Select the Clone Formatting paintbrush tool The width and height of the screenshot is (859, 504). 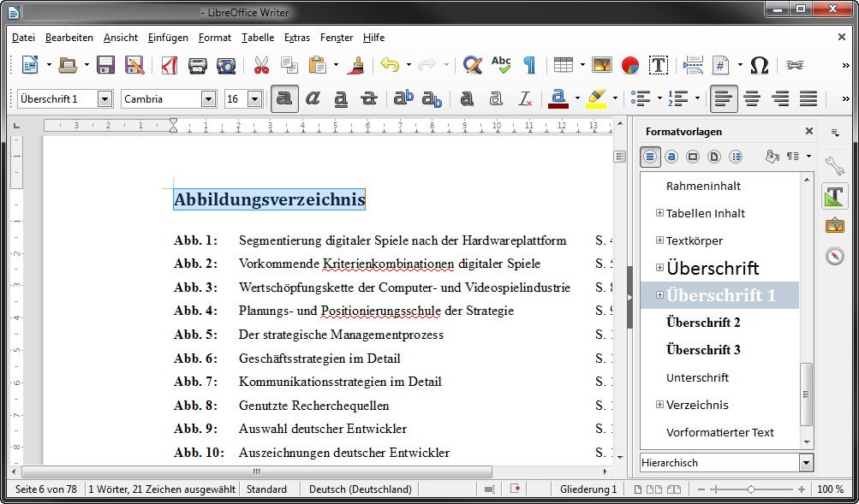[357, 64]
